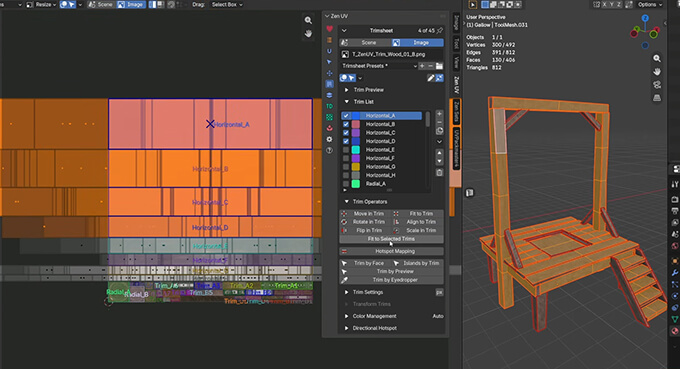
Task: Expand the Trim Settings section
Action: [x=347, y=292]
